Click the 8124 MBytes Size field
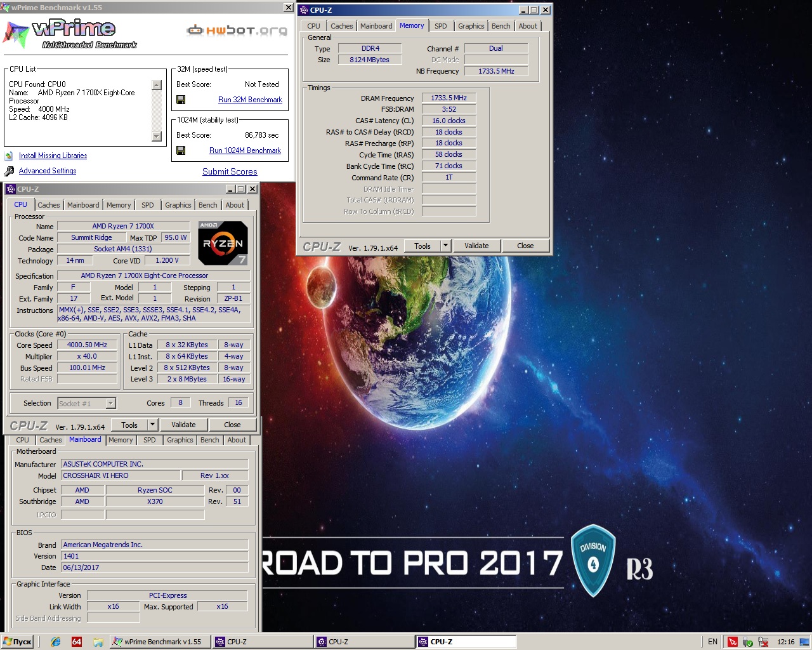The height and width of the screenshot is (650, 812). (370, 60)
